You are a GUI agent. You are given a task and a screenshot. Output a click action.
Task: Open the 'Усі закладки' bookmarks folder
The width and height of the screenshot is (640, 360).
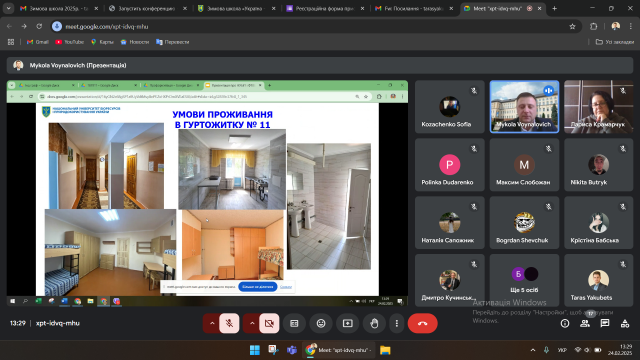(x=615, y=42)
